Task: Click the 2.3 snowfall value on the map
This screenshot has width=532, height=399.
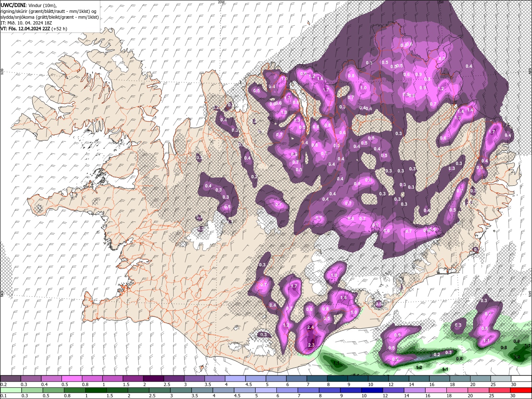Action: 311,345
